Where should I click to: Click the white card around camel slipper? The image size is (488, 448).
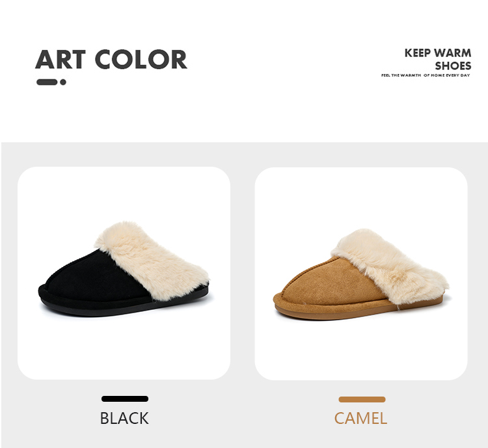click(361, 273)
